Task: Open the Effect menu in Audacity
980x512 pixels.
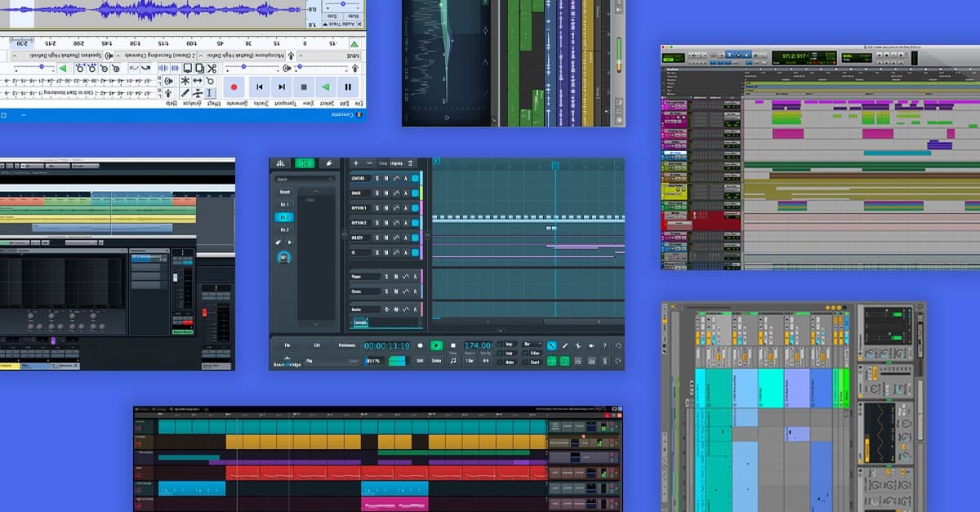Action: click(213, 104)
